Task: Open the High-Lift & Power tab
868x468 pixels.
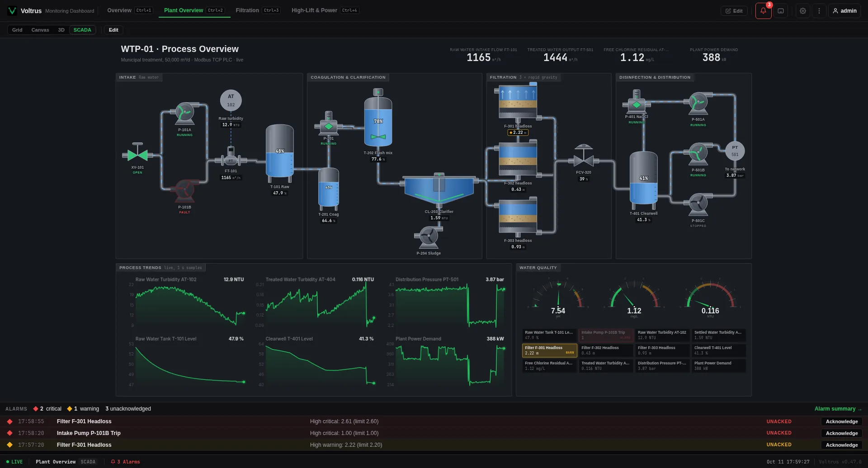Action: point(325,10)
